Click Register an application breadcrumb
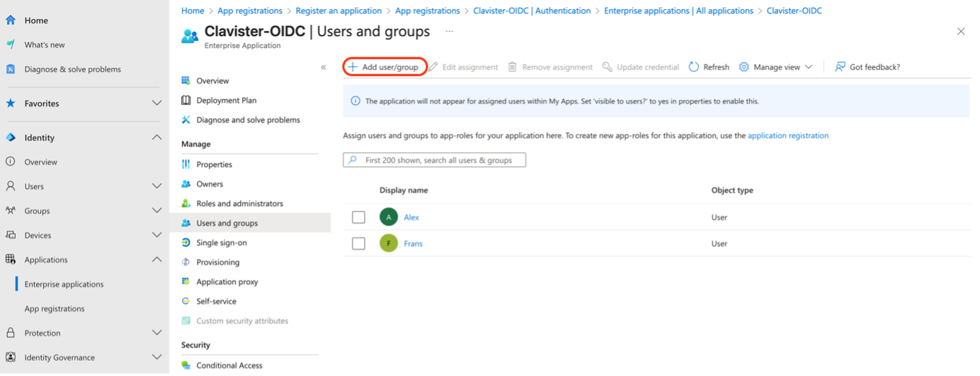Screen dimensions: 980x376 [x=338, y=11]
